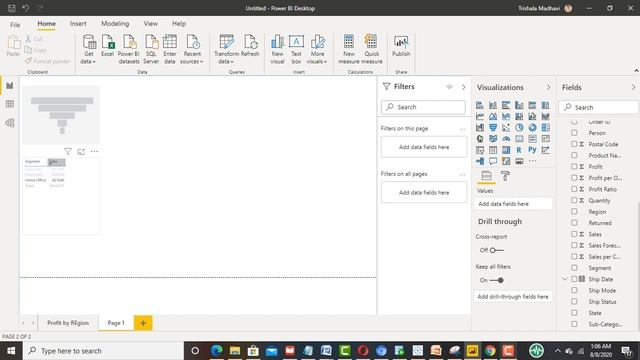Create a New measure
The width and height of the screenshot is (640, 360).
(349, 49)
